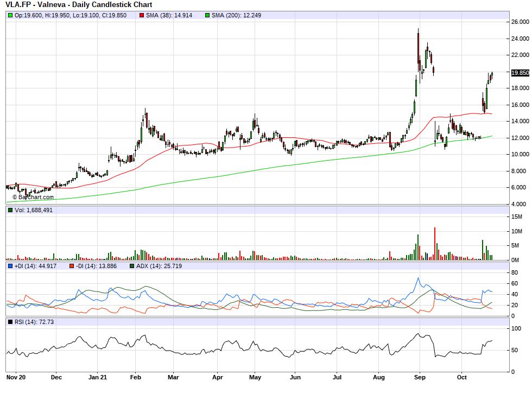The image size is (532, 394).
Task: Click the 8.000 price axis label
Action: pos(519,171)
